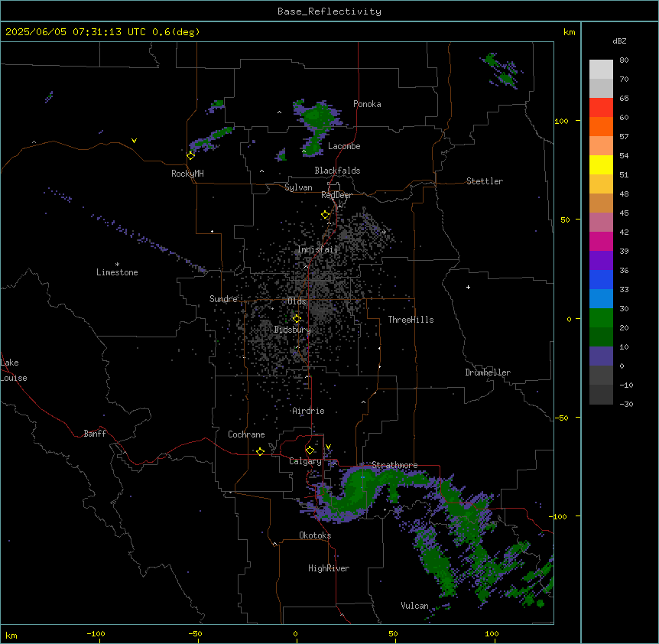
Task: Click the Ponoka city label
Action: pos(367,104)
